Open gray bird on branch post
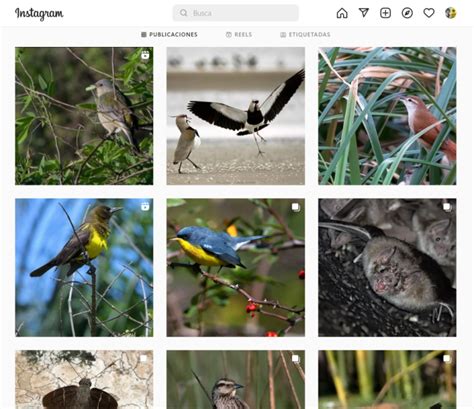Screen dimensions: 474x409 pos(84,116)
